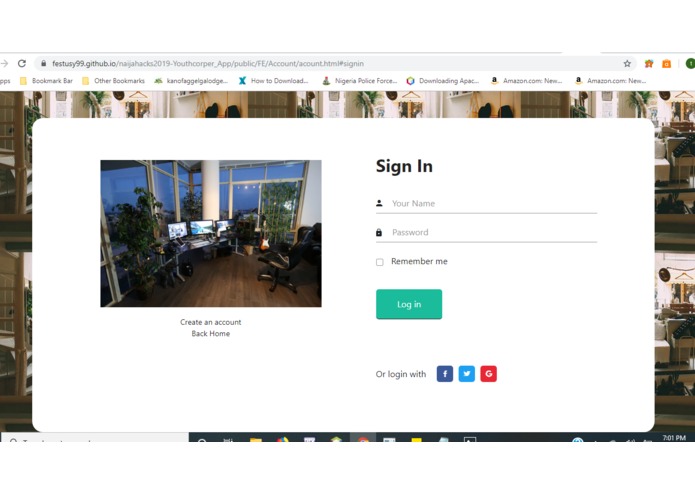The width and height of the screenshot is (695, 494).
Task: Open the Nigeria Police Force bookmark
Action: [x=359, y=81]
